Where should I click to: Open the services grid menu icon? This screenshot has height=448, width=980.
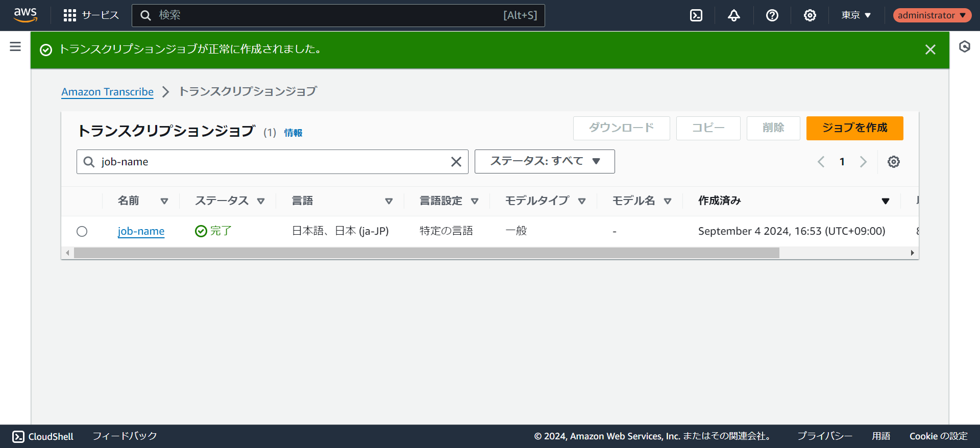point(70,15)
